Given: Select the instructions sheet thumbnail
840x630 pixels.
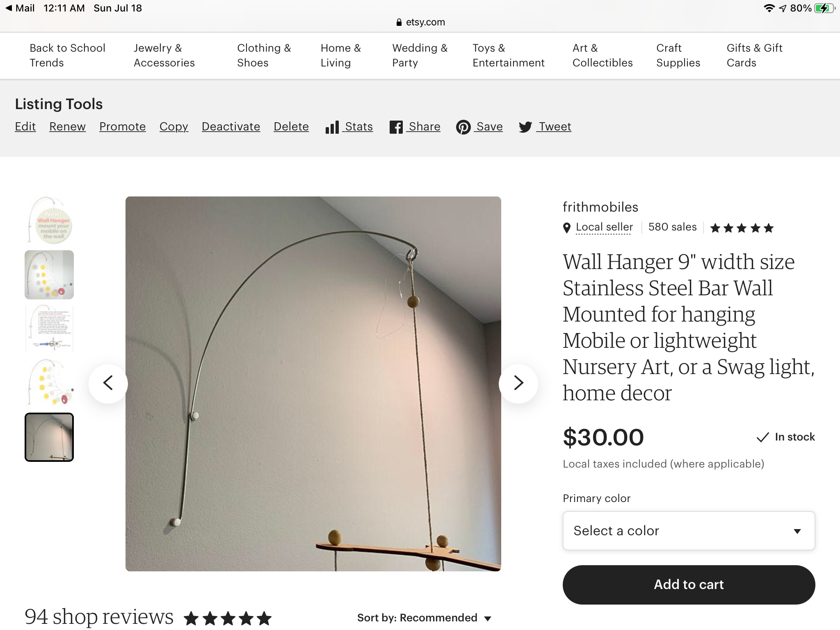Looking at the screenshot, I should click(x=49, y=328).
